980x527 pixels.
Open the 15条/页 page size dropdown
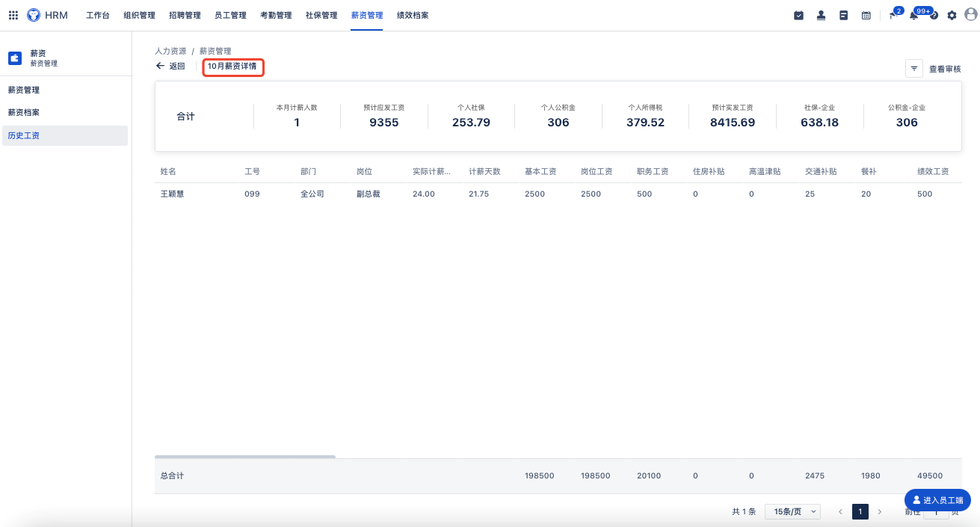(792, 512)
